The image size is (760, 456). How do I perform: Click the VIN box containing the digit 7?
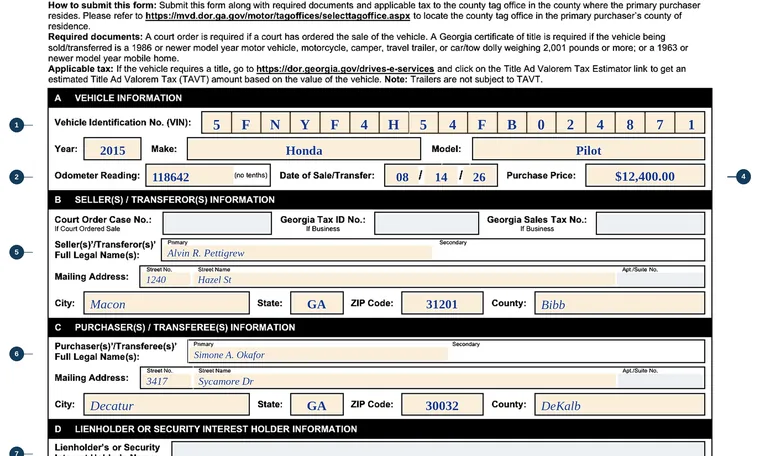coord(660,124)
